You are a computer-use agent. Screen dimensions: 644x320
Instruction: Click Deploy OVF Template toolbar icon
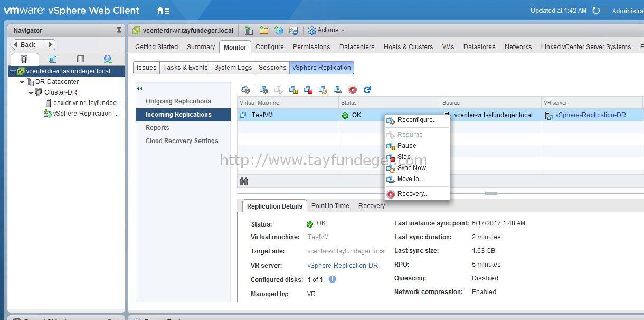[x=279, y=31]
